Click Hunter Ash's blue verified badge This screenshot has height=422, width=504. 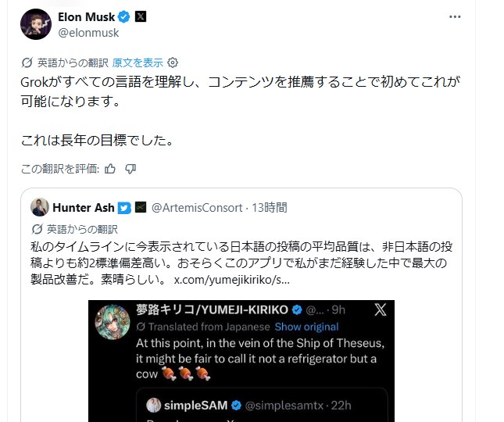(124, 208)
